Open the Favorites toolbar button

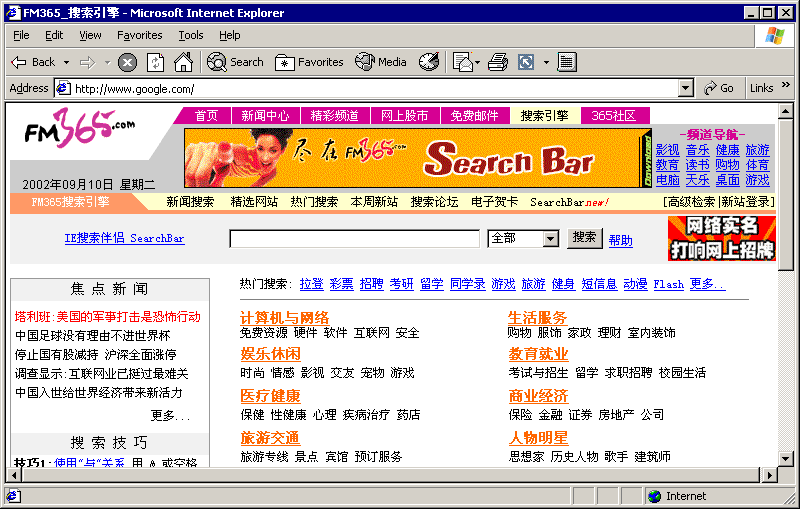tap(309, 62)
